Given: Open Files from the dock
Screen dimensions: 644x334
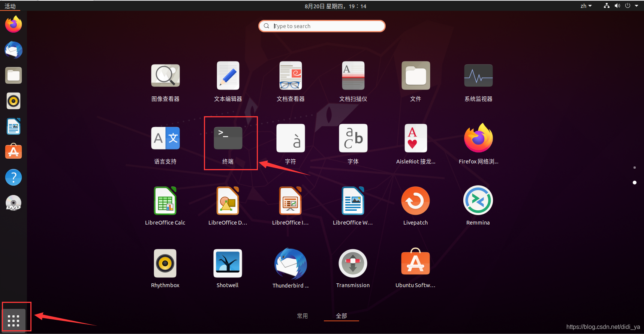Looking at the screenshot, I should [13, 75].
